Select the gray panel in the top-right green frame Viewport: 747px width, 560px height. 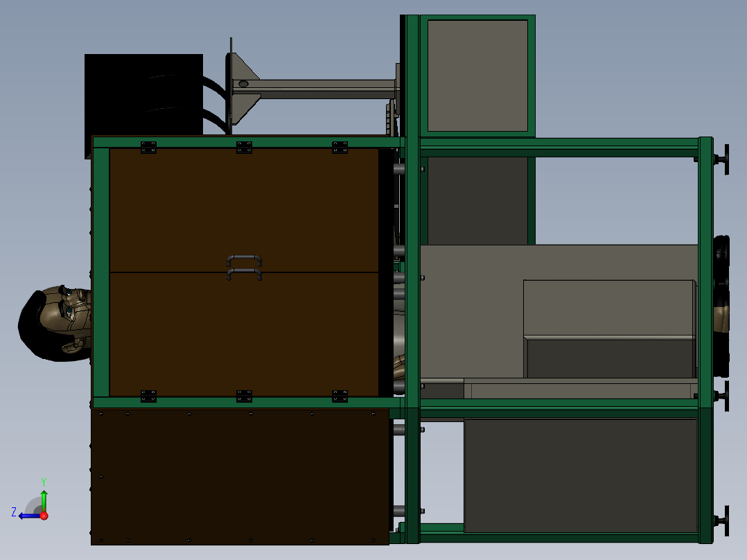(477, 76)
